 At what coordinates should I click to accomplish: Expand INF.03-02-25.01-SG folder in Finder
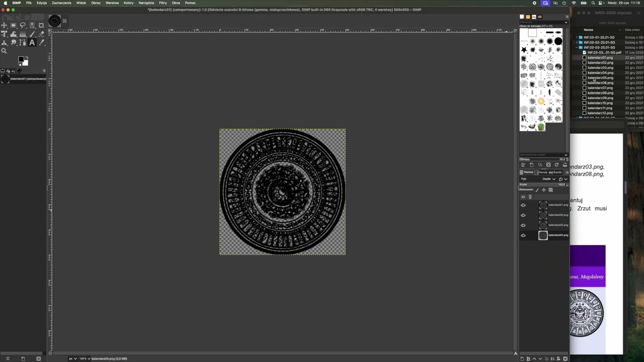pyautogui.click(x=577, y=42)
